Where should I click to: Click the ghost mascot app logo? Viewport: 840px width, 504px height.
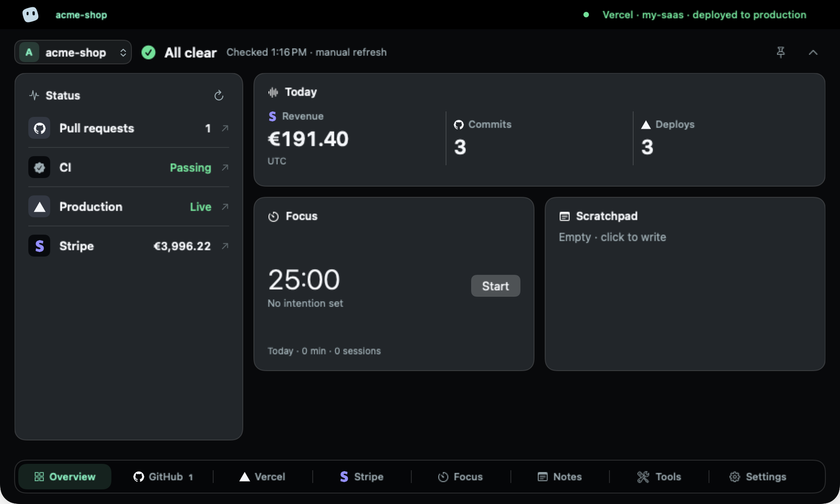click(x=31, y=15)
